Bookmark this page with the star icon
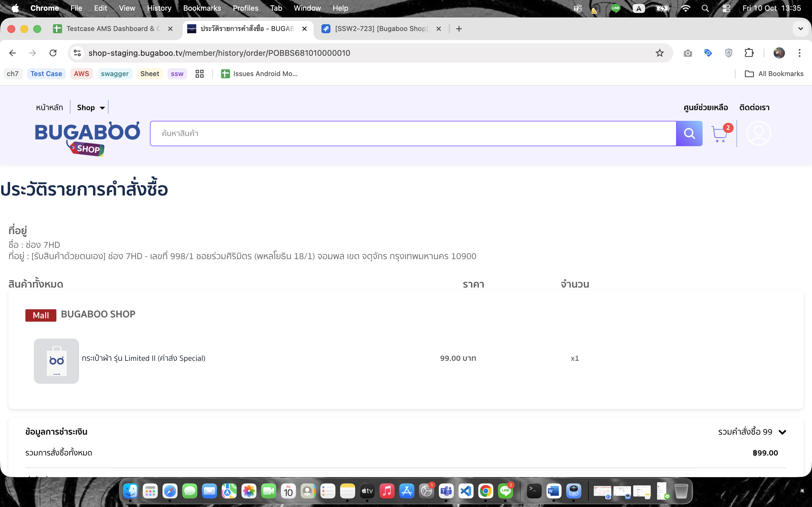 [x=659, y=53]
